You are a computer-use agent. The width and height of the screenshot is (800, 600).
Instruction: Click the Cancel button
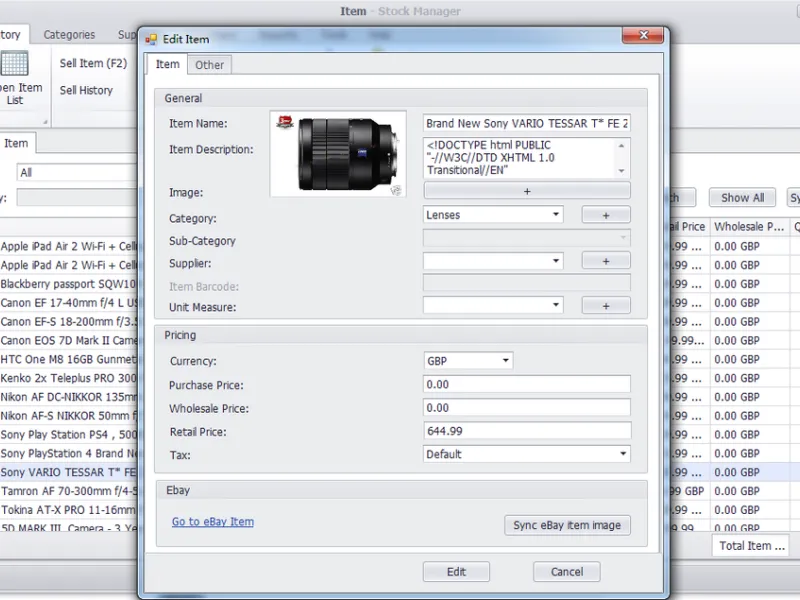pos(567,571)
